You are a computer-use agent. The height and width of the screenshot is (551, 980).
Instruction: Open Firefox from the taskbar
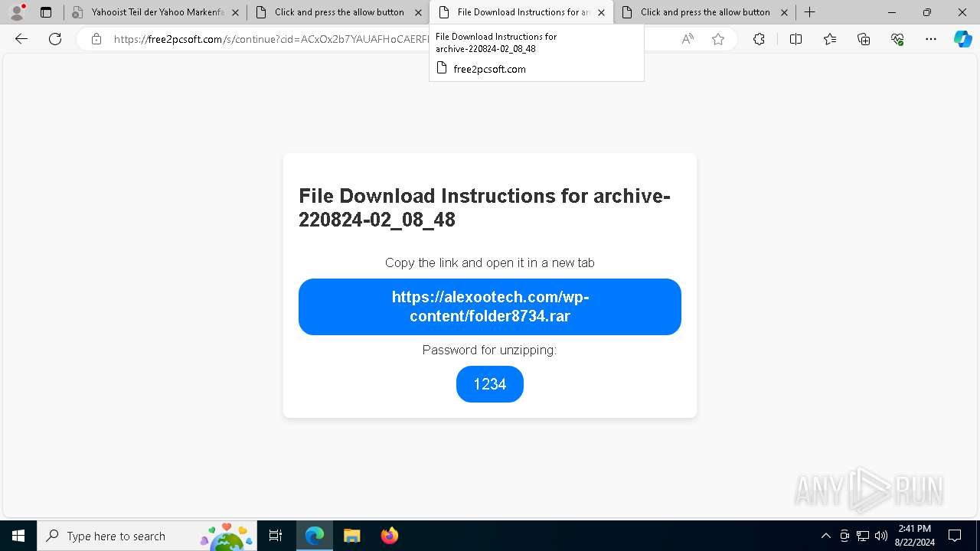point(389,536)
